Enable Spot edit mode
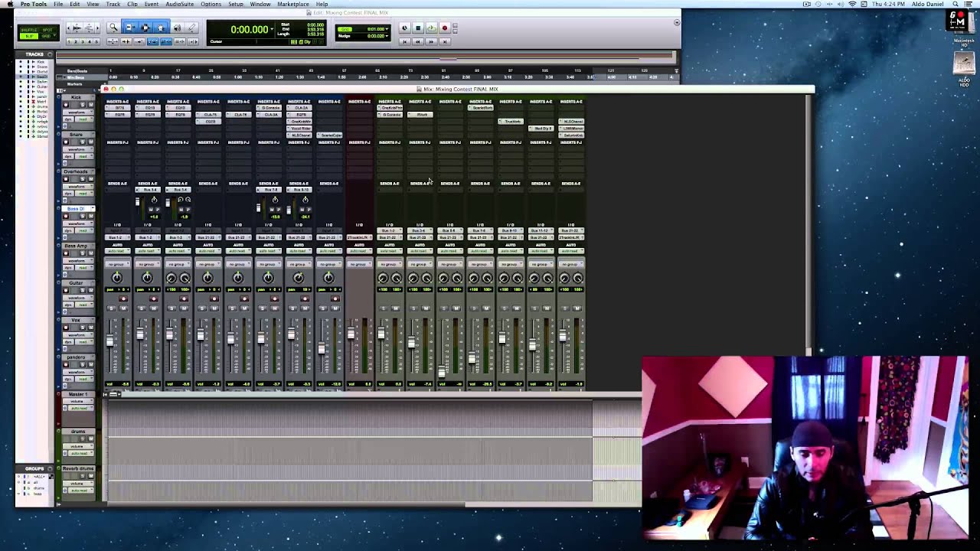Screen dimensions: 980x551 [x=48, y=29]
